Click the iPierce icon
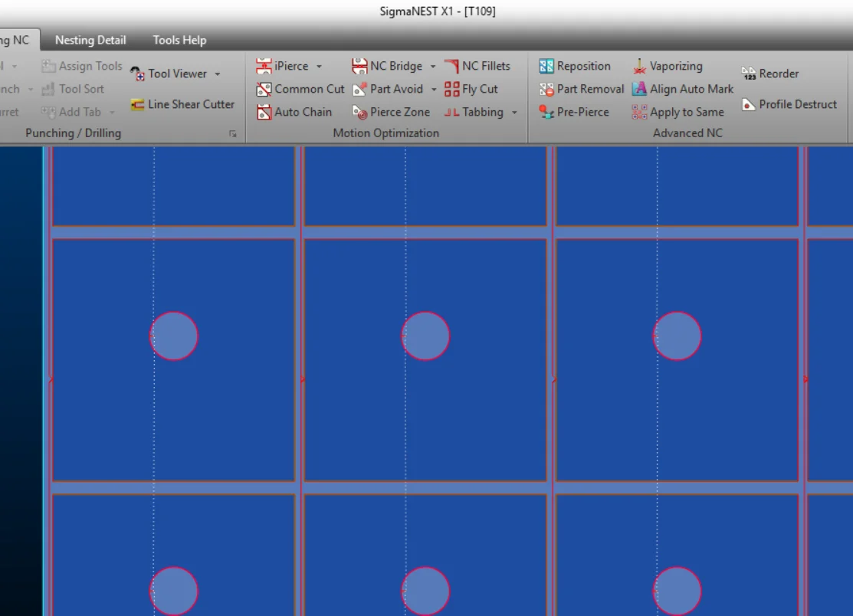853x616 pixels. pyautogui.click(x=264, y=67)
